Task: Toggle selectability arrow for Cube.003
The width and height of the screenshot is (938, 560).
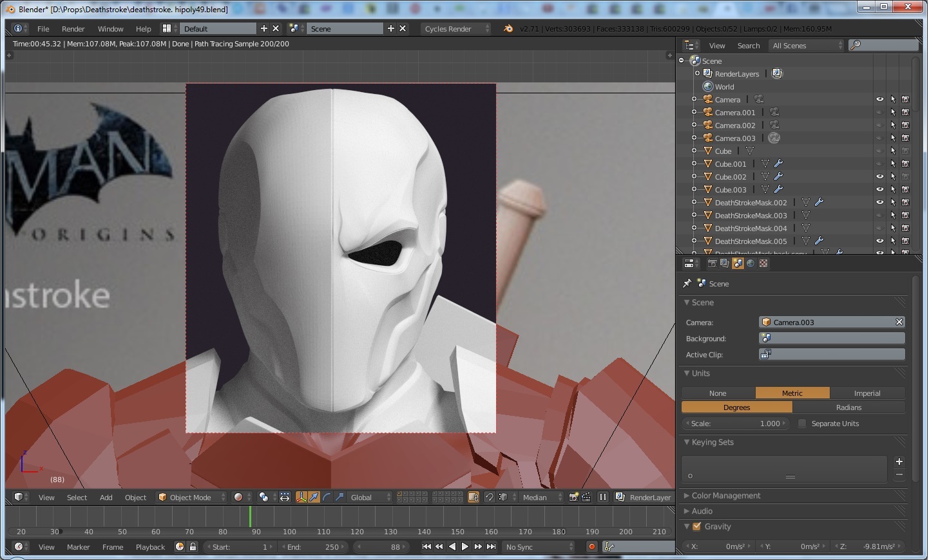Action: 893,189
